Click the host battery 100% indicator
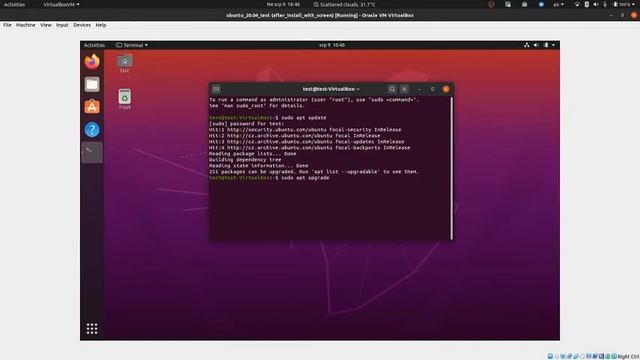The width and height of the screenshot is (640, 360). 624,4
